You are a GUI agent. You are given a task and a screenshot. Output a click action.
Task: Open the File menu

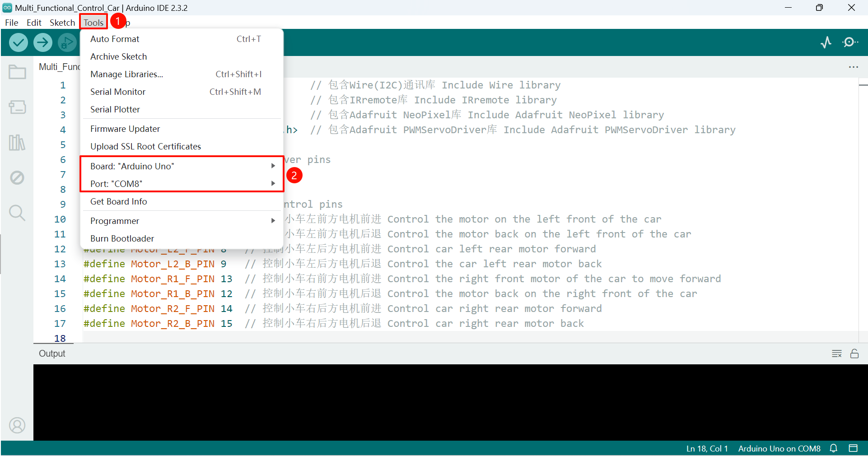(12, 23)
